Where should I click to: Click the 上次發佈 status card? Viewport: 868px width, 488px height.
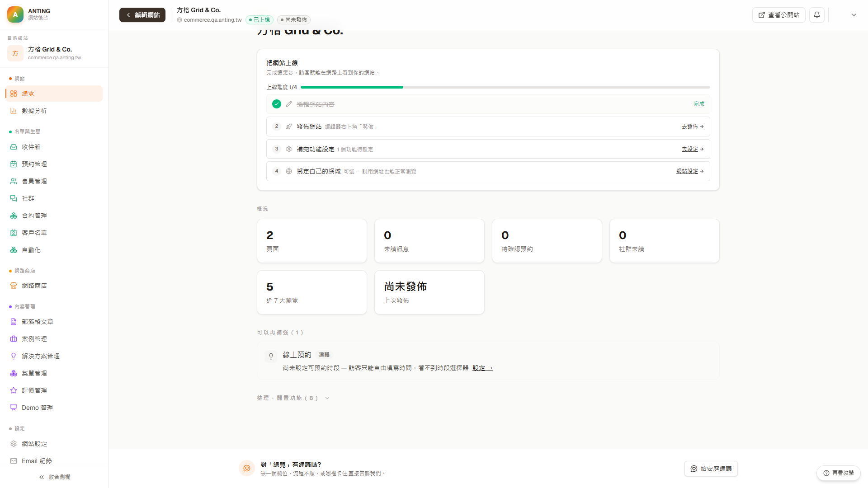tap(429, 292)
